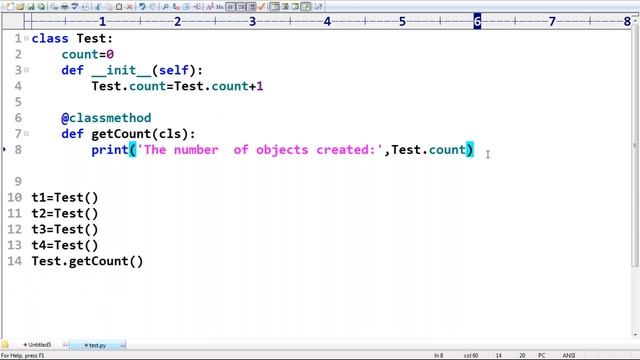Switch on the Hex viewer icon
This screenshot has width=640, height=360.
220,7
